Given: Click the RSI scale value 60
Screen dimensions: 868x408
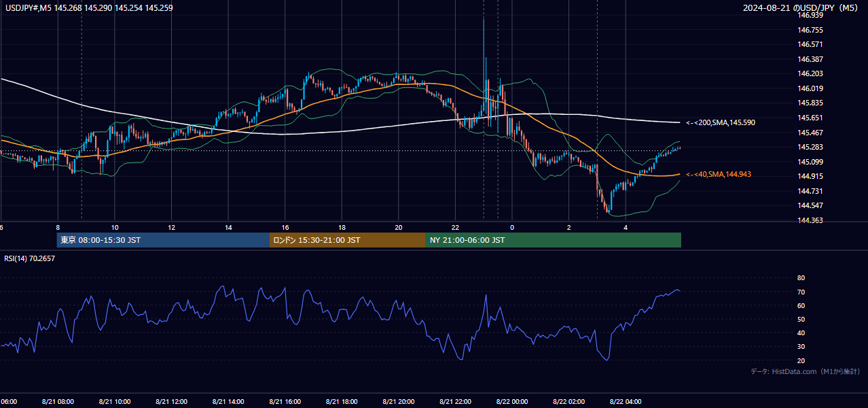Looking at the screenshot, I should point(801,305).
